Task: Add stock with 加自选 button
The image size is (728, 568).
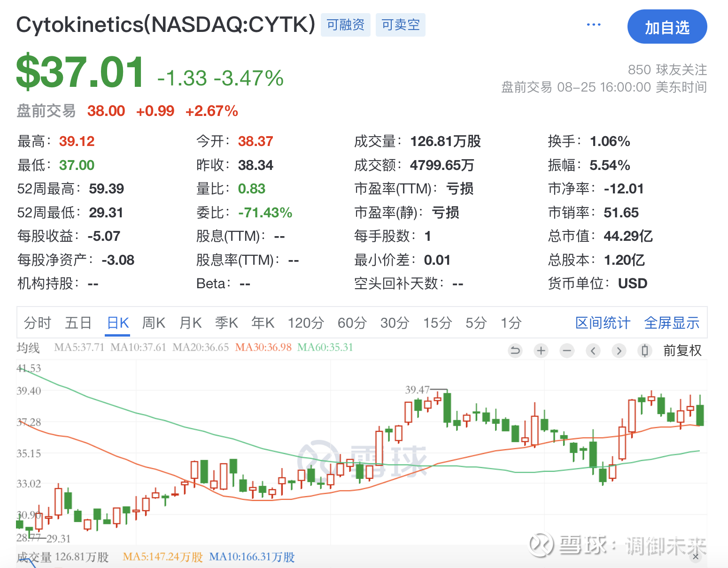Action: [x=667, y=27]
